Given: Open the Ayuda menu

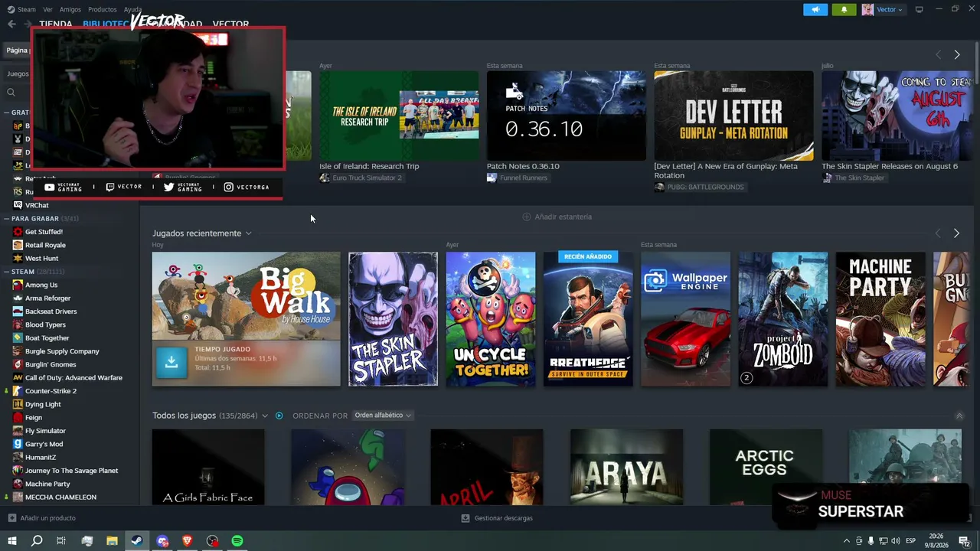Looking at the screenshot, I should click(x=132, y=9).
